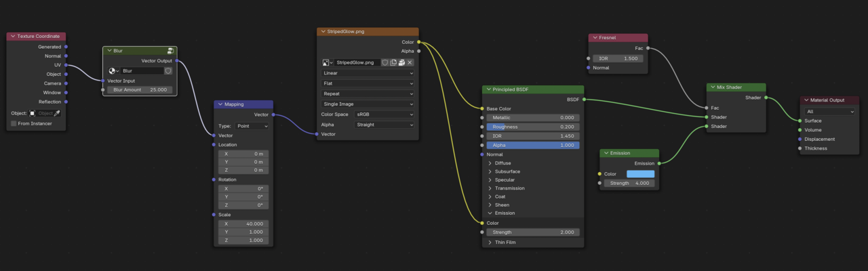This screenshot has width=868, height=271.
Task: Open the Linear interpolation dropdown
Action: click(x=367, y=73)
